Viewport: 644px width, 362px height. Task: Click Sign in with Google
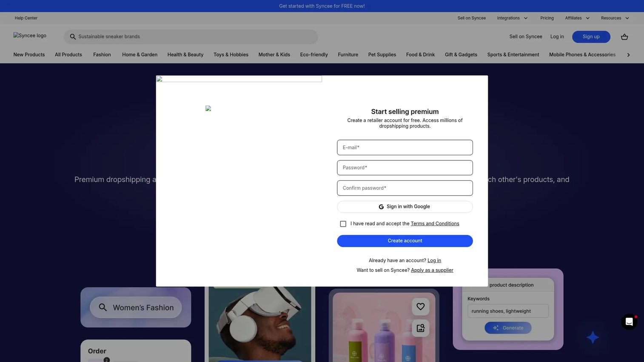[405, 207]
